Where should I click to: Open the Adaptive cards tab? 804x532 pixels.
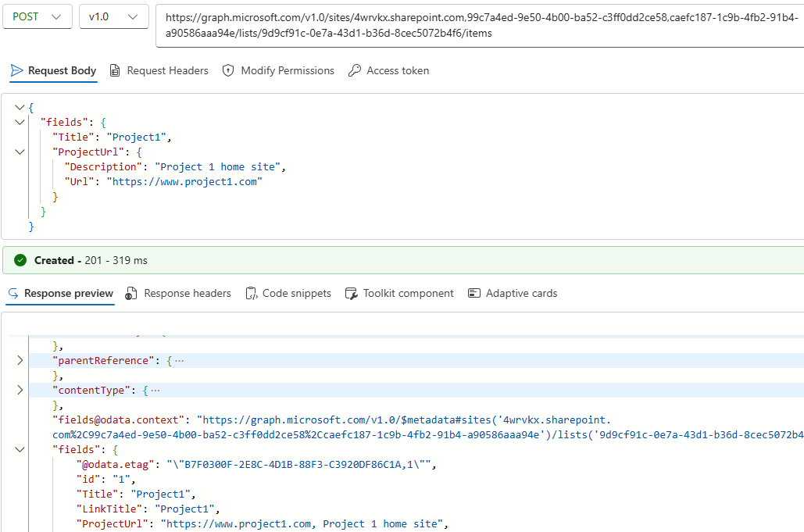click(x=513, y=294)
